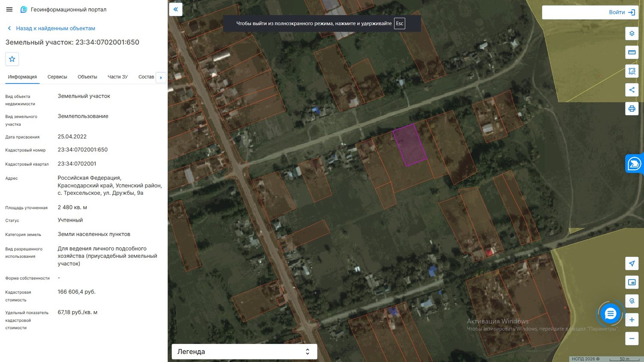The height and width of the screenshot is (362, 644).
Task: Toggle the overview mini-map
Action: click(x=632, y=282)
